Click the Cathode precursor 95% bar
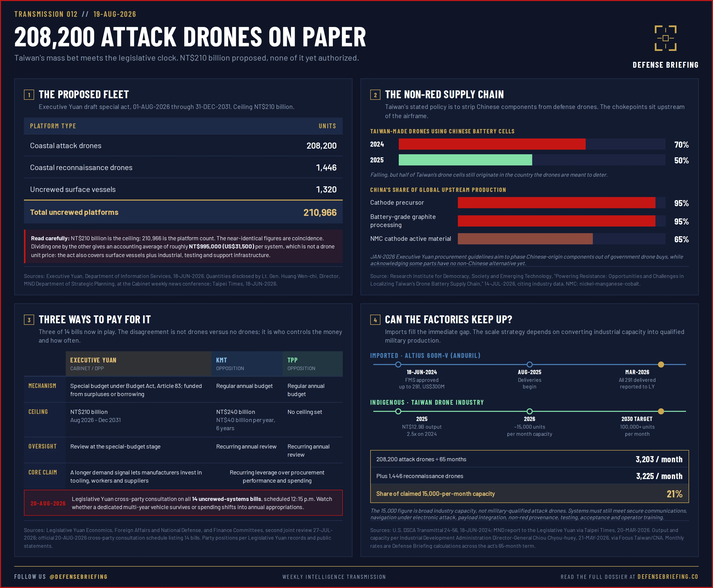Viewport: 713px width, 588px height. (x=556, y=203)
